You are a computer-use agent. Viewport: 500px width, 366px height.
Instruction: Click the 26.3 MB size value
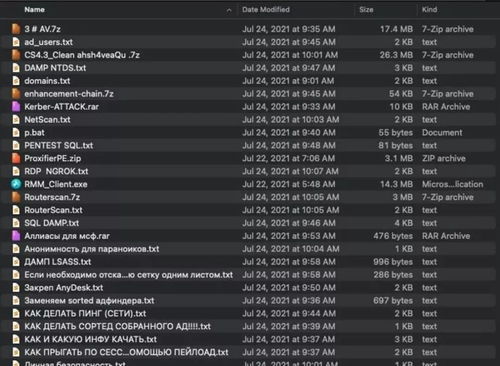pyautogui.click(x=396, y=55)
